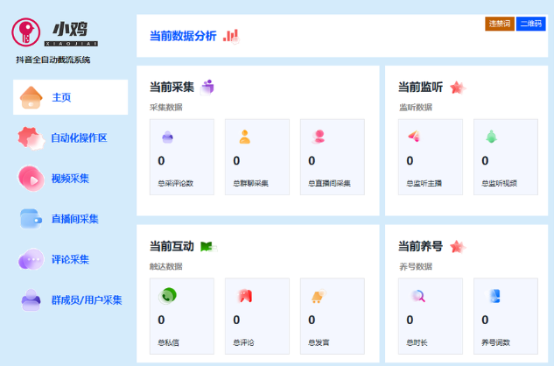This screenshot has height=366, width=554.
Task: Click the orange cart icon in 总发言 card
Action: pos(318,296)
